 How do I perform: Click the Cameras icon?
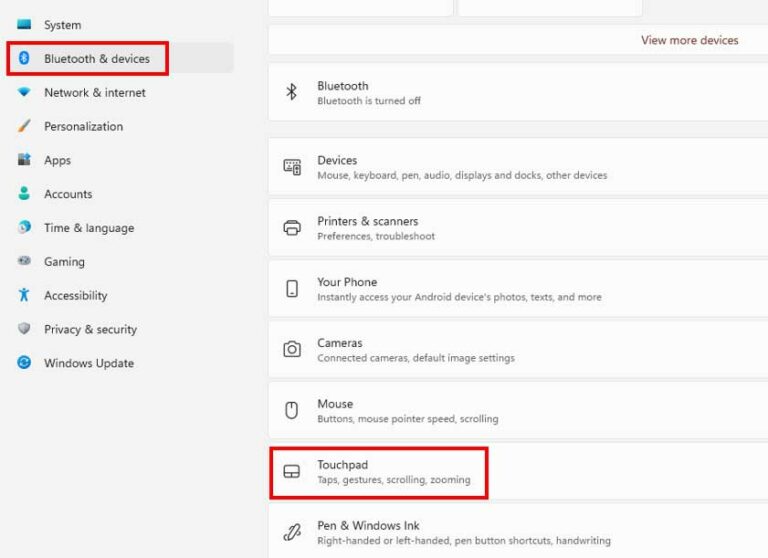292,349
